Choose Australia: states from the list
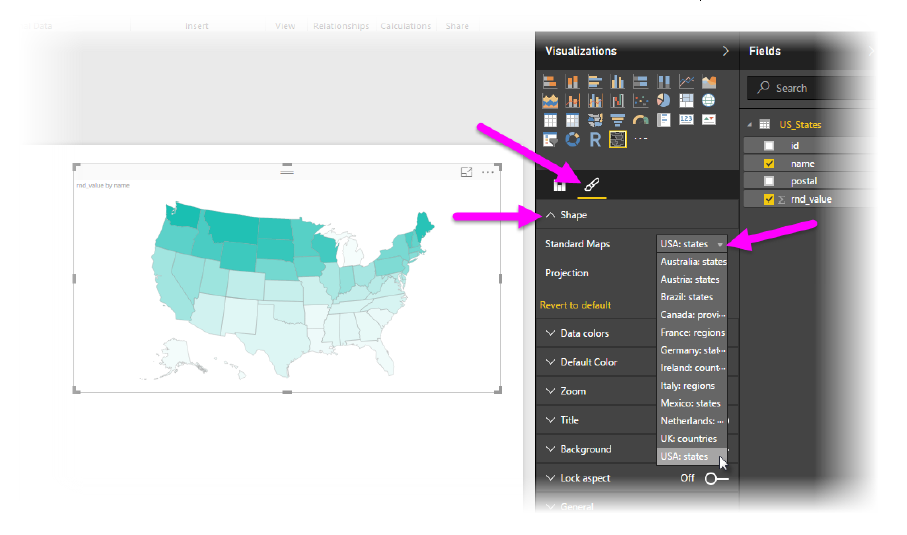Screen dimensions: 907x535 point(692,261)
